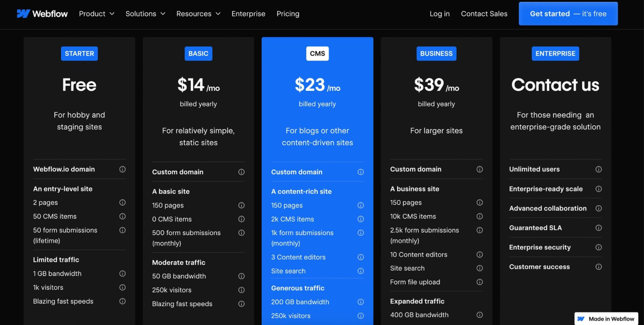Select the BUSINESS plan badge

pyautogui.click(x=436, y=54)
